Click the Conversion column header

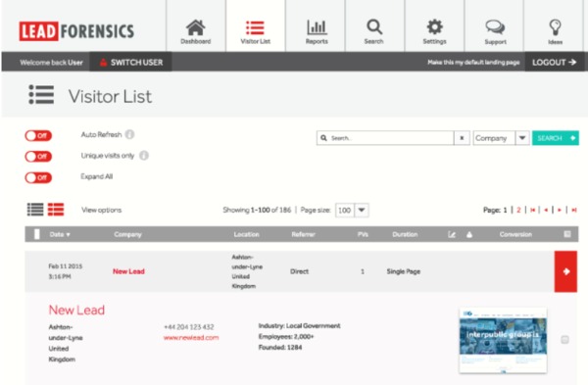515,234
